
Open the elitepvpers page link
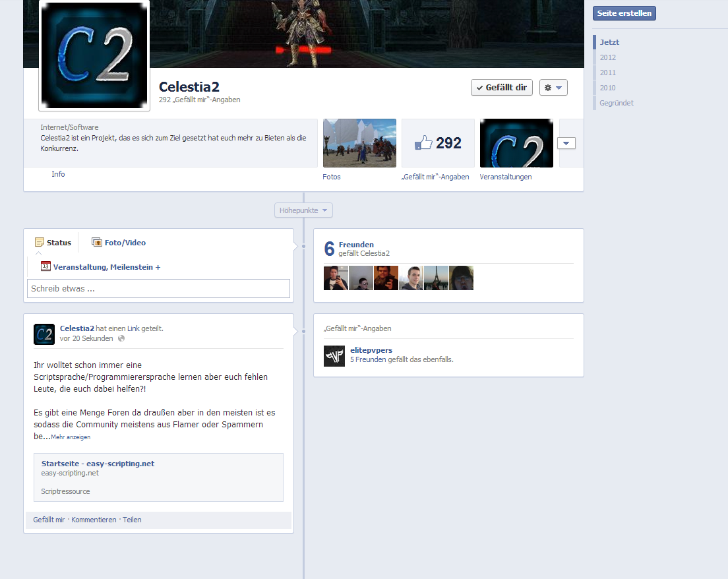pyautogui.click(x=371, y=350)
